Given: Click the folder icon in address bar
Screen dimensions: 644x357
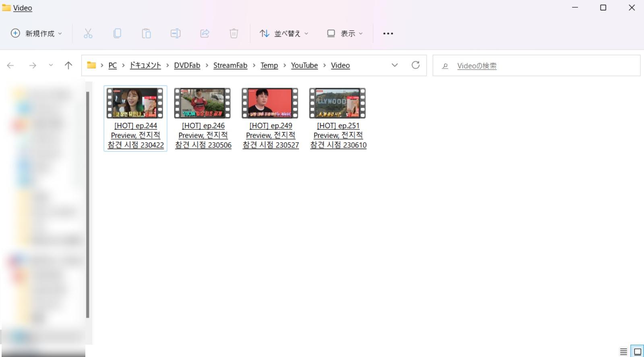Looking at the screenshot, I should coord(91,65).
